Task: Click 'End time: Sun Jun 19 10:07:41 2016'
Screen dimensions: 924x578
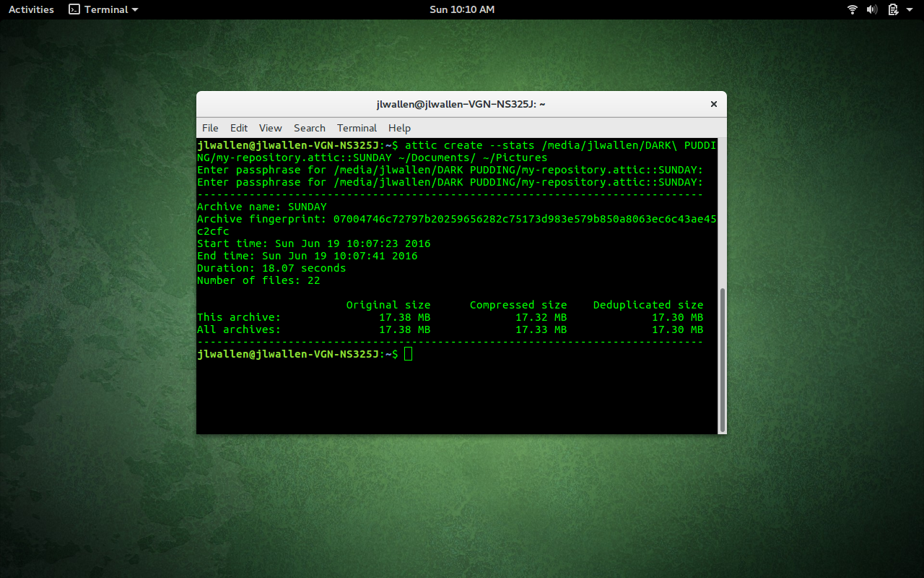Action: click(308, 256)
